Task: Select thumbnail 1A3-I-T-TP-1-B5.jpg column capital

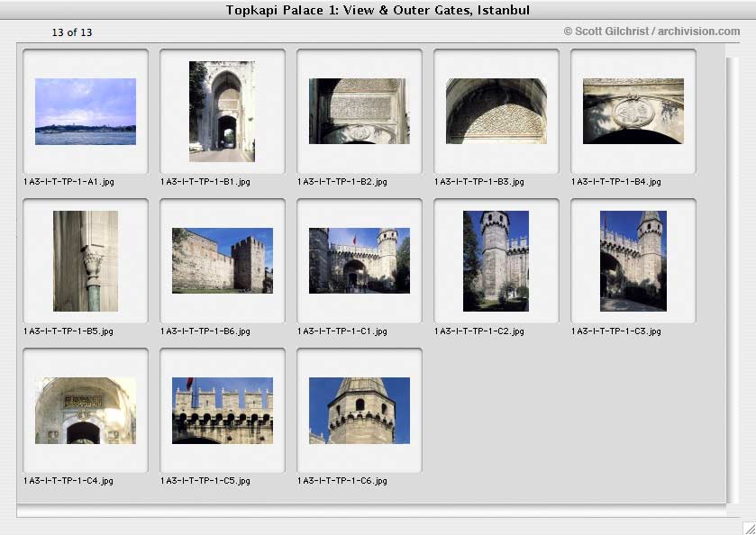Action: [86, 261]
